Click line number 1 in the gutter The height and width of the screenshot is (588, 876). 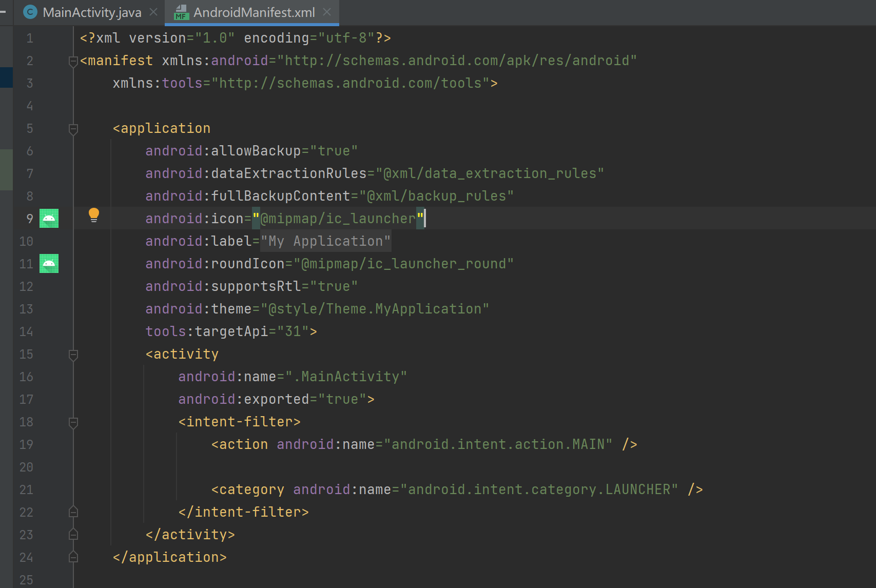click(30, 38)
